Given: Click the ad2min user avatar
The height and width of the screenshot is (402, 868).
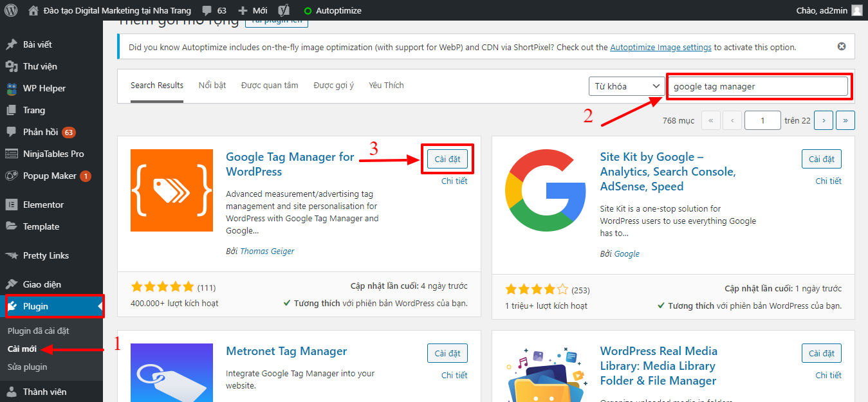Looking at the screenshot, I should (856, 10).
